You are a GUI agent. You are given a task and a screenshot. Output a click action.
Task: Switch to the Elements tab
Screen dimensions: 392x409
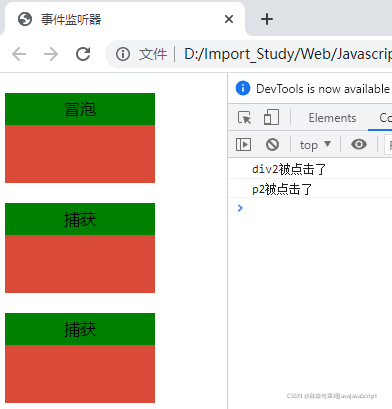332,118
